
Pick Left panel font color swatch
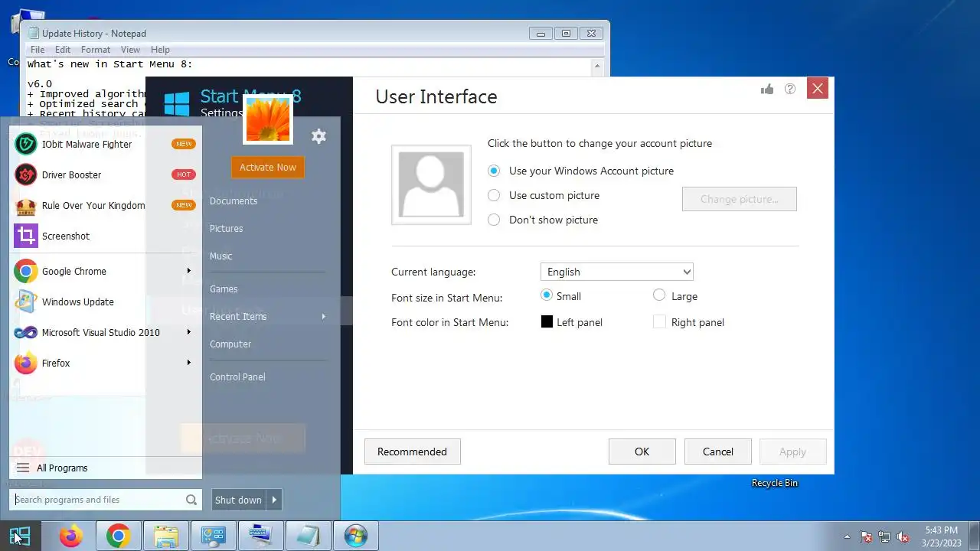pyautogui.click(x=547, y=322)
